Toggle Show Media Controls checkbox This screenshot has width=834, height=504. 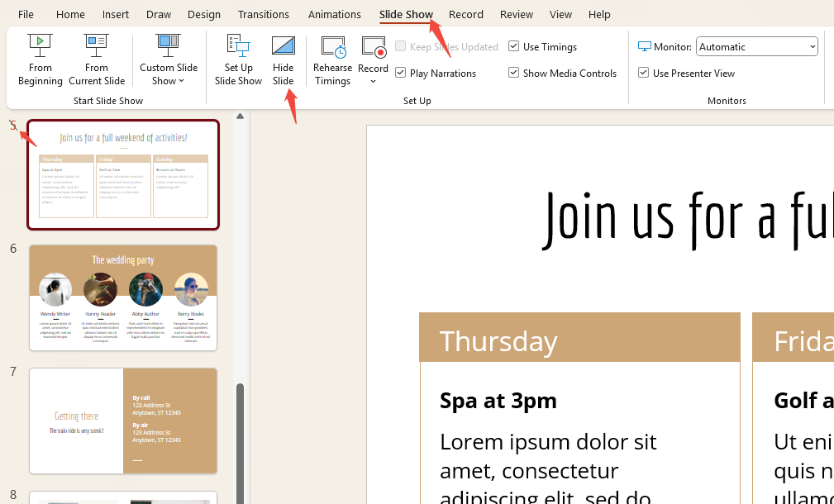[514, 74]
